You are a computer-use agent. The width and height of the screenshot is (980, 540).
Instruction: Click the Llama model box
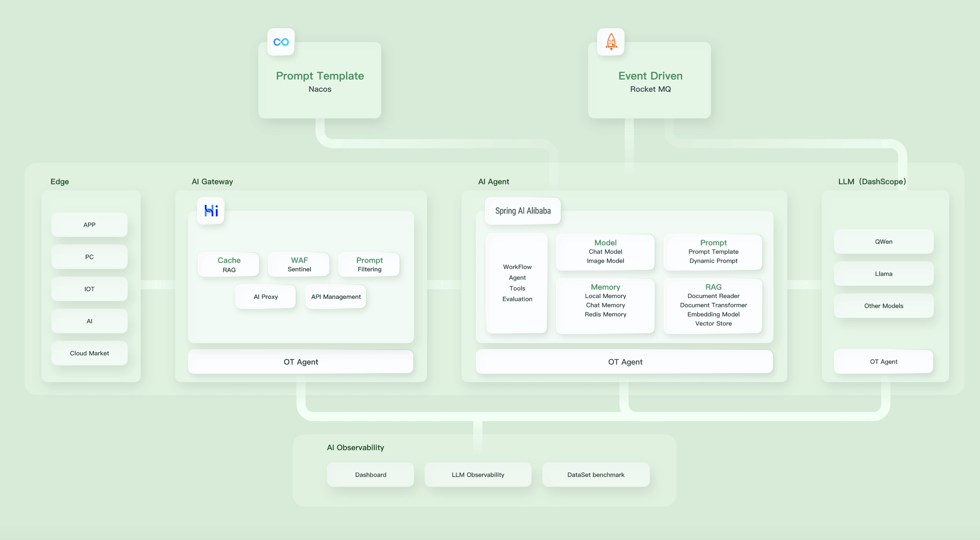pyautogui.click(x=883, y=274)
